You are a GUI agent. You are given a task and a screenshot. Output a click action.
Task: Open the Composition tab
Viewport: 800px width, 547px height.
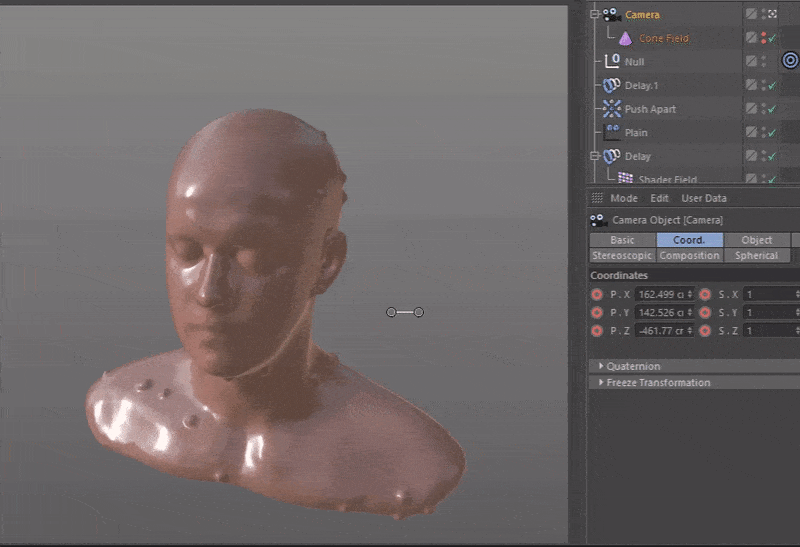pos(689,256)
